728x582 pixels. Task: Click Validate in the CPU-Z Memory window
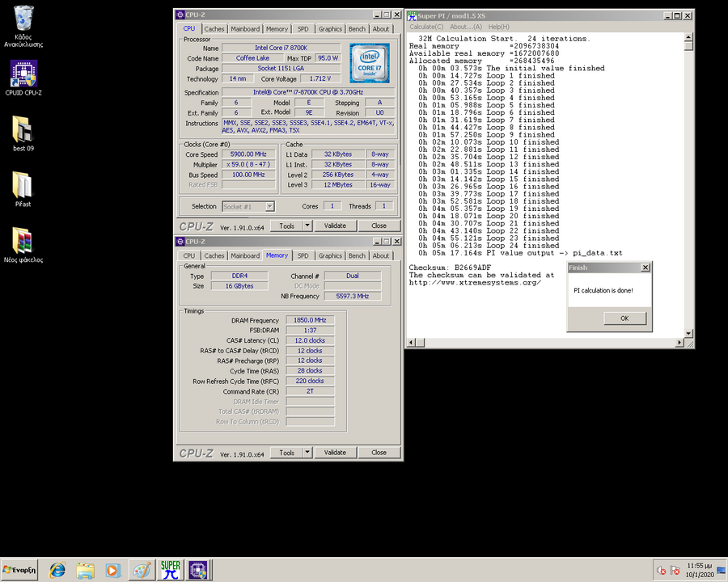[335, 453]
